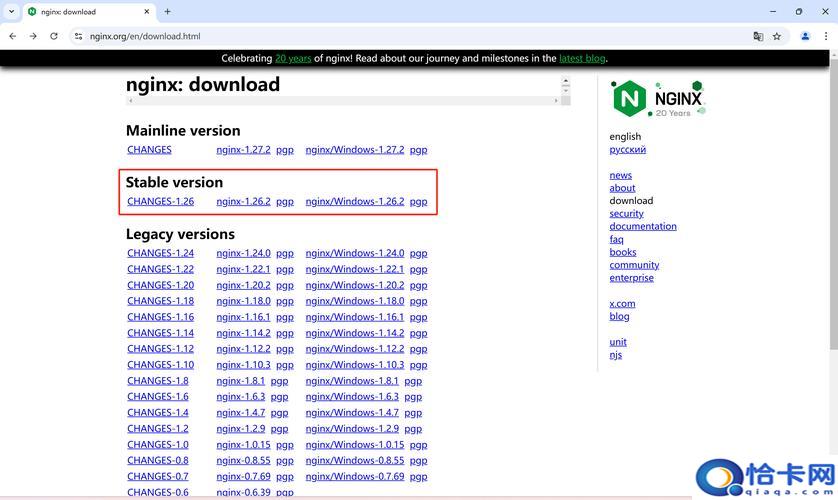The height and width of the screenshot is (500, 838).
Task: Open the enterprise sidebar link
Action: click(631, 278)
